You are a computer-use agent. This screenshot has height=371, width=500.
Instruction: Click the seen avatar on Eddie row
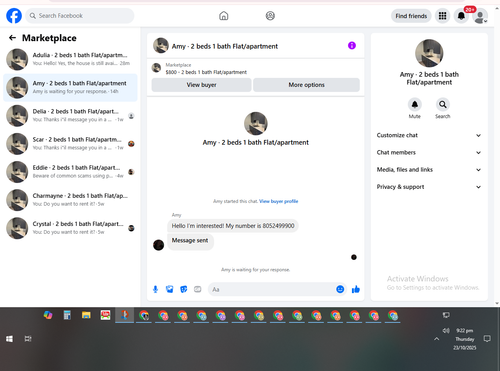click(131, 172)
